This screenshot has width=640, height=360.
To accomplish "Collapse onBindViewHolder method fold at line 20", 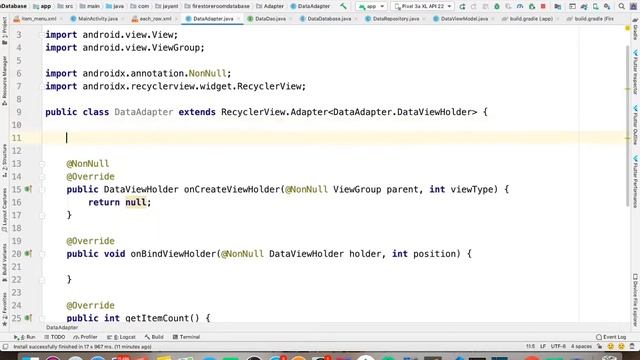I will (x=42, y=254).
